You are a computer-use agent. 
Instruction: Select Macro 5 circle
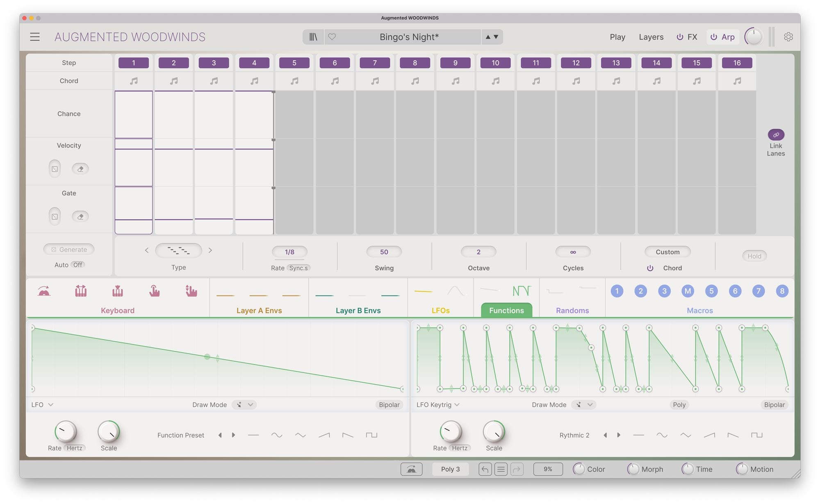711,291
